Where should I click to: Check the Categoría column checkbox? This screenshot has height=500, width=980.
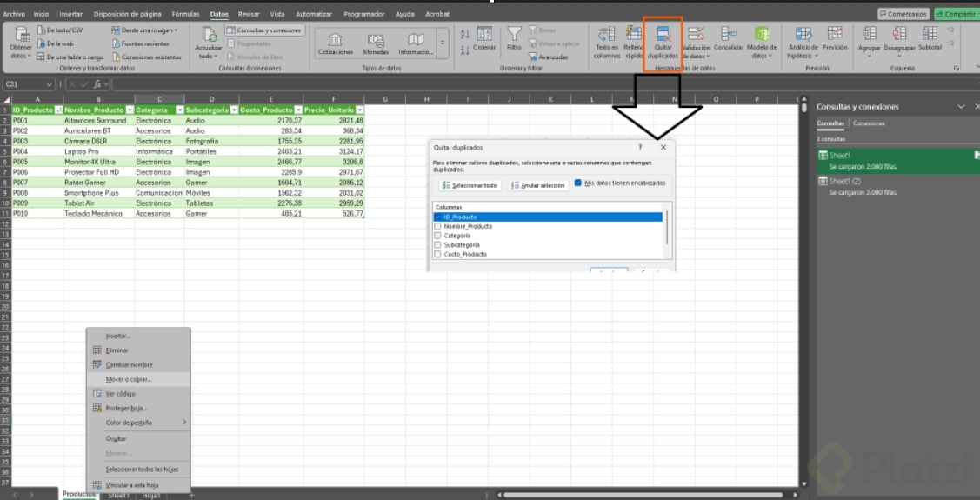[437, 236]
